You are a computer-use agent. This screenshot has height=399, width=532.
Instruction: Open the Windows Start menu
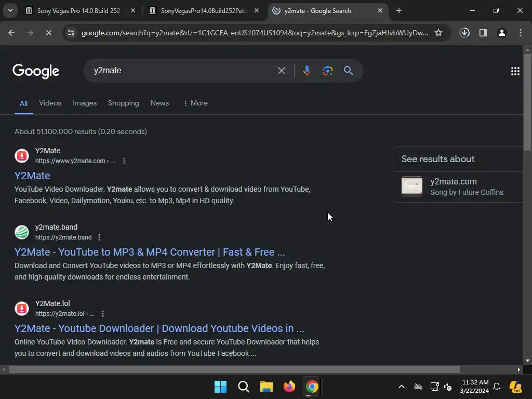coord(220,387)
